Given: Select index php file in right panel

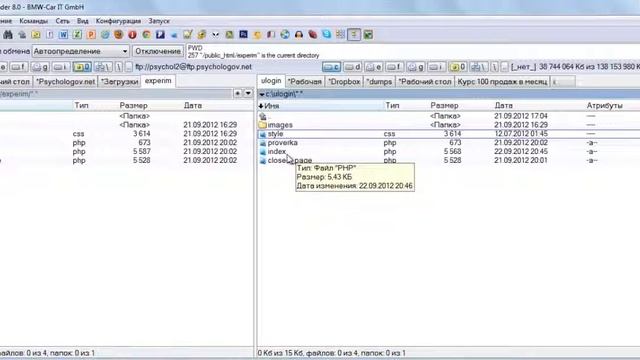Looking at the screenshot, I should [276, 152].
